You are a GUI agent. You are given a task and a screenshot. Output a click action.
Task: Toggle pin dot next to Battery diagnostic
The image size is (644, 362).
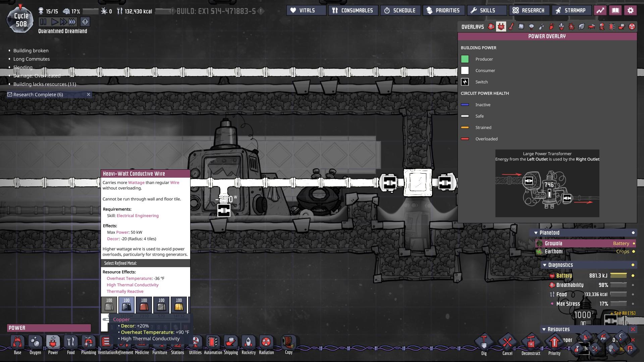click(633, 276)
